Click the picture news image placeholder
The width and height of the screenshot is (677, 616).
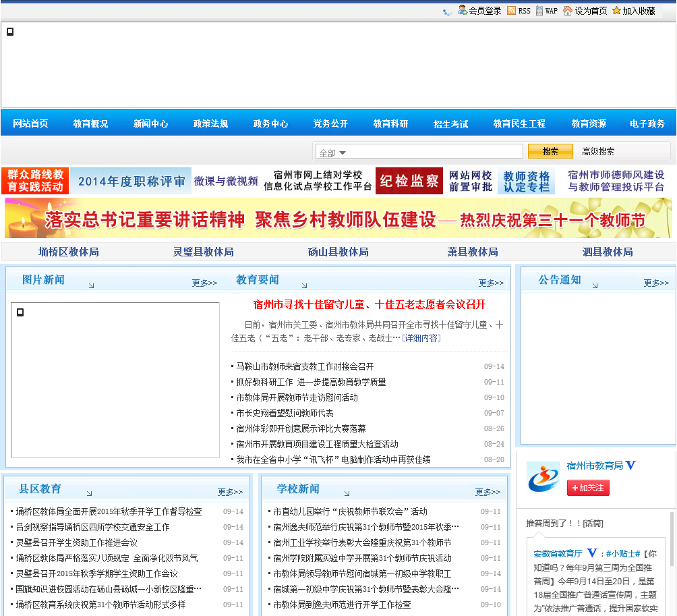115,380
